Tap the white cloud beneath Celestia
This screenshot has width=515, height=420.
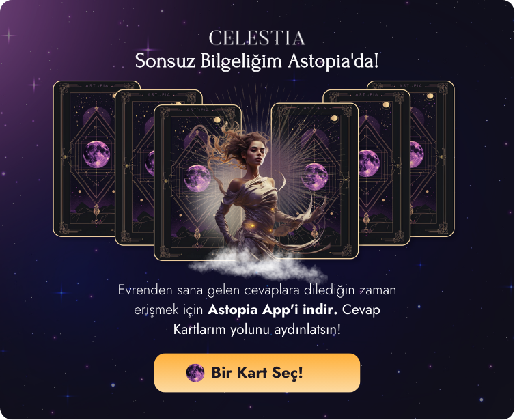[258, 265]
